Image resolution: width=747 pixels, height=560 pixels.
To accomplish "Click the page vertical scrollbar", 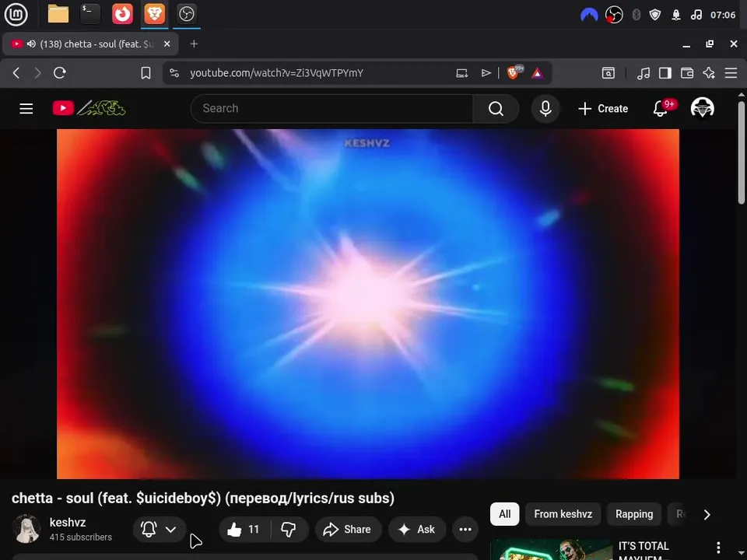I will [x=742, y=152].
